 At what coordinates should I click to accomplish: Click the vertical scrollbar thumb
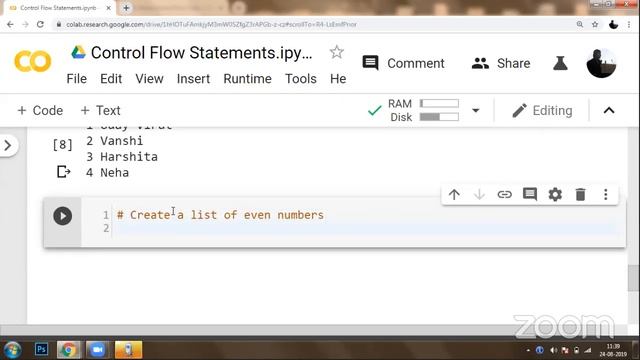point(633,278)
